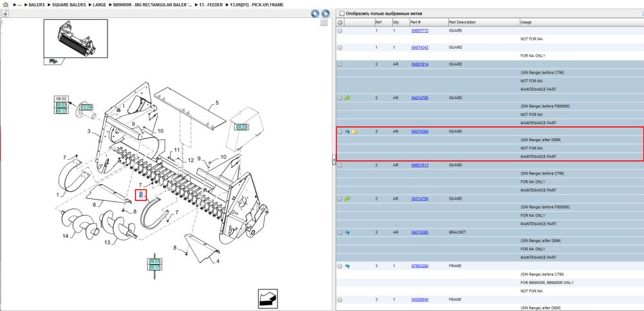Click the direction arrow icon below the diagram
644x311 pixels.
(x=268, y=298)
